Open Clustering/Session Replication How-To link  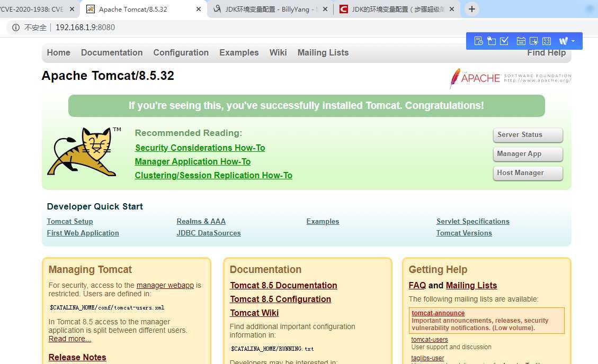(x=213, y=175)
